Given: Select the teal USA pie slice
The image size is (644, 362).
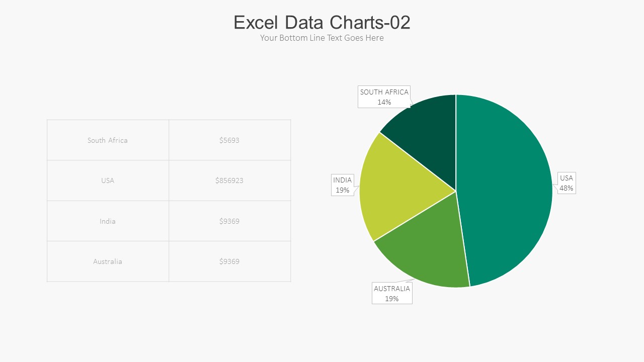Looking at the screenshot, I should (x=508, y=191).
